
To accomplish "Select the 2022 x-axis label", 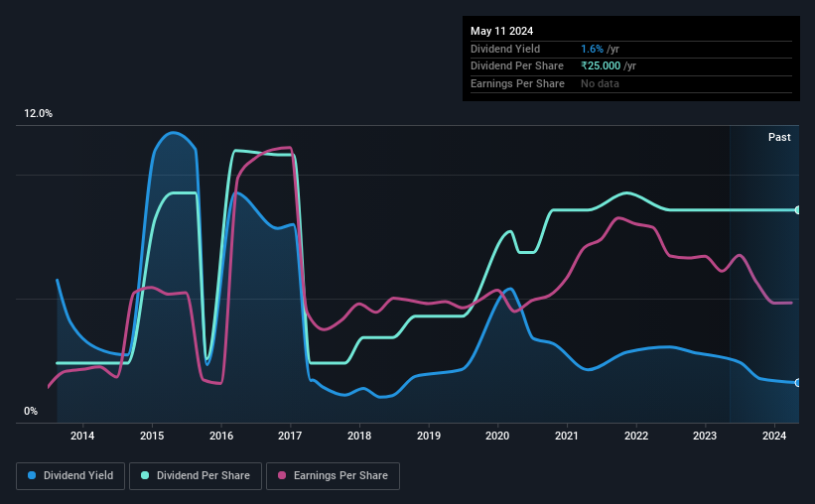I will [635, 436].
